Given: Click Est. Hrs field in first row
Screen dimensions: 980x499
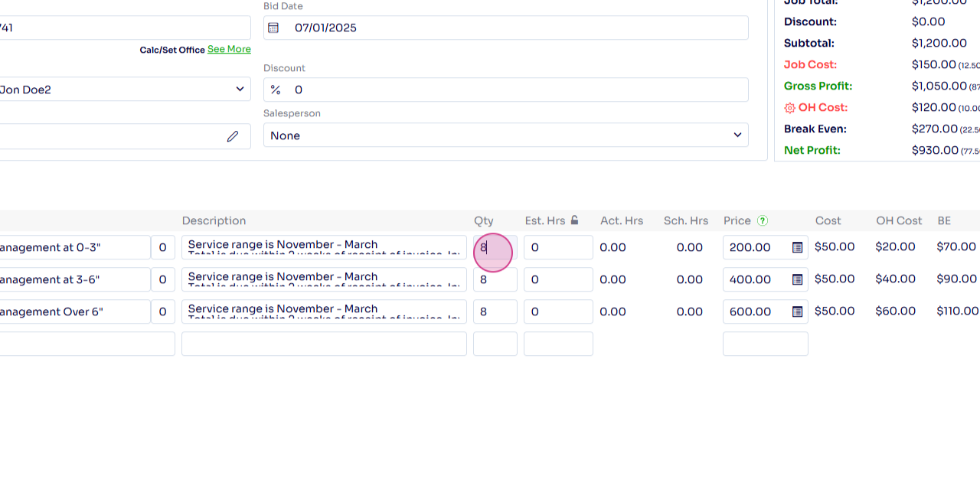Looking at the screenshot, I should pyautogui.click(x=557, y=247).
